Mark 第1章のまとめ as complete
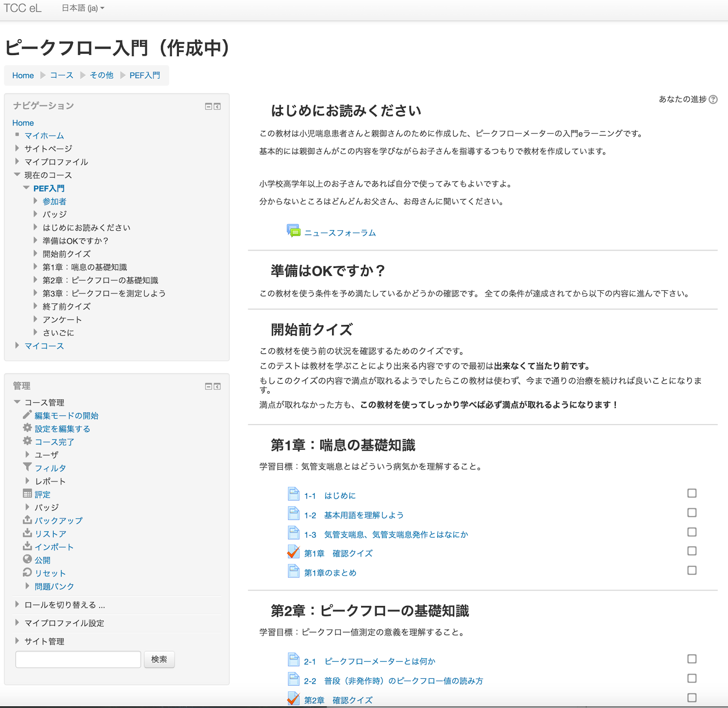The height and width of the screenshot is (708, 728). [x=692, y=570]
